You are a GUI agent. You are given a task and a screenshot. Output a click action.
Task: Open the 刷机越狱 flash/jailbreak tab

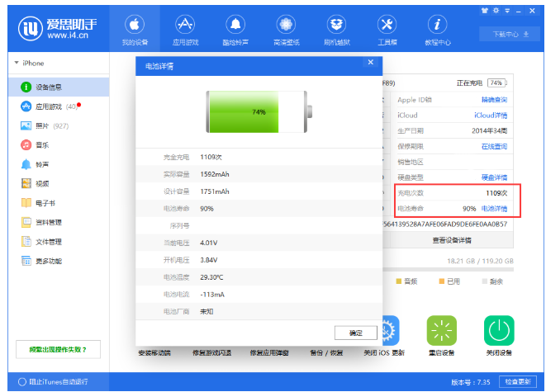[337, 31]
